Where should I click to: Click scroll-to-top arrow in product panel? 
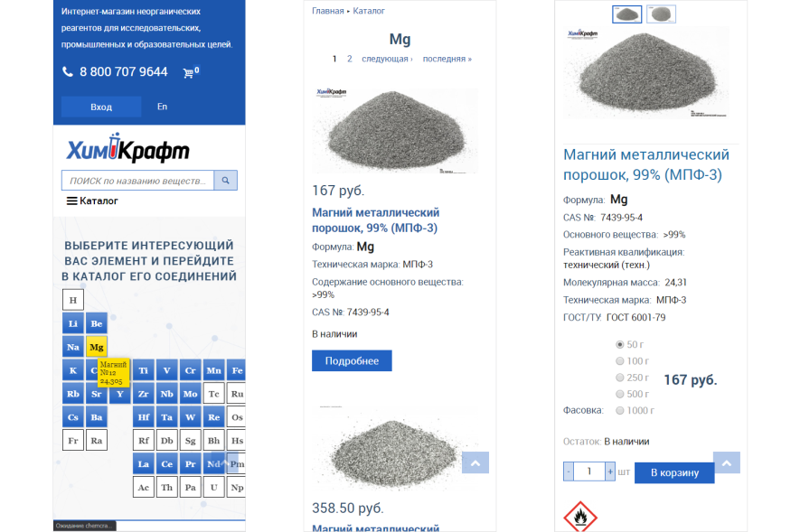pyautogui.click(x=727, y=462)
